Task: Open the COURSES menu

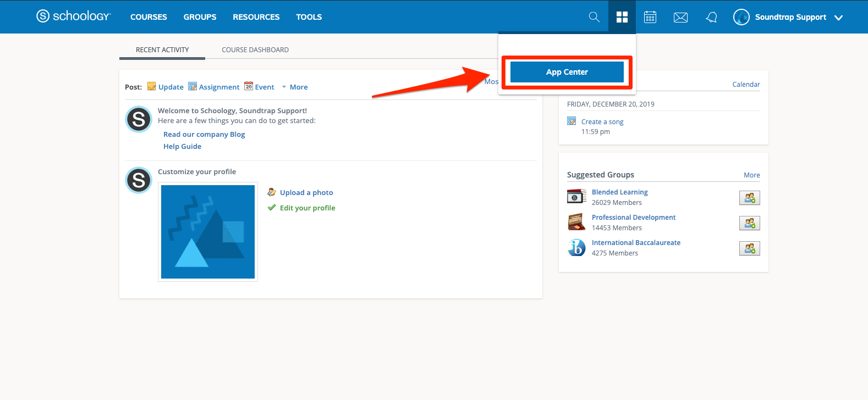Action: (149, 17)
